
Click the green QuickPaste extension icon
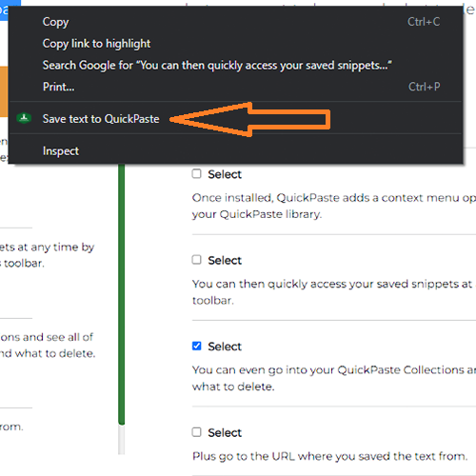click(x=24, y=118)
